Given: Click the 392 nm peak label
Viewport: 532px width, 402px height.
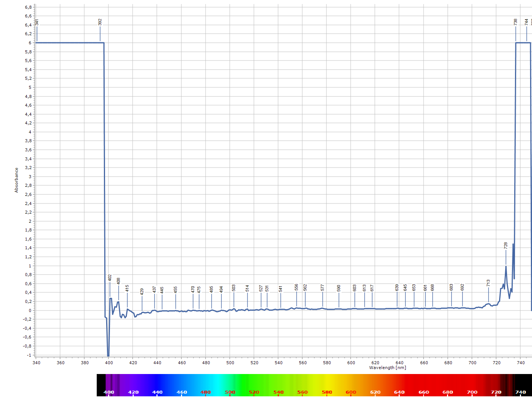Looking at the screenshot, I should (x=100, y=22).
